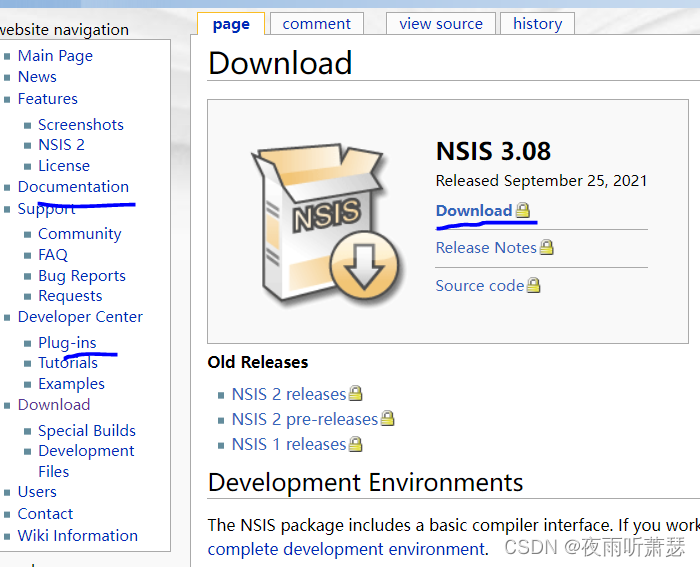Open Features in sidebar
Image resolution: width=700 pixels, height=567 pixels.
(x=48, y=99)
